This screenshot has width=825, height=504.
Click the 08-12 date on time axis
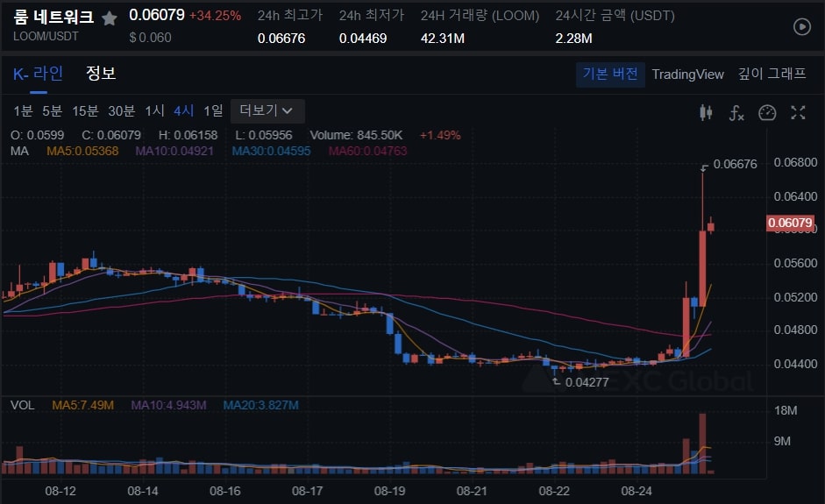click(60, 492)
